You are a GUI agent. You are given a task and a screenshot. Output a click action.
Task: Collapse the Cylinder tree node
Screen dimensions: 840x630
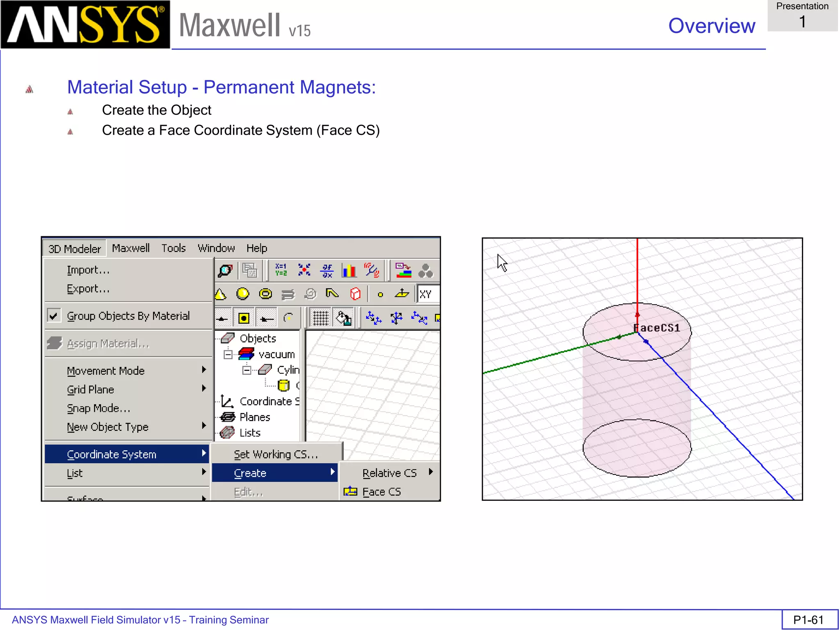(x=247, y=370)
